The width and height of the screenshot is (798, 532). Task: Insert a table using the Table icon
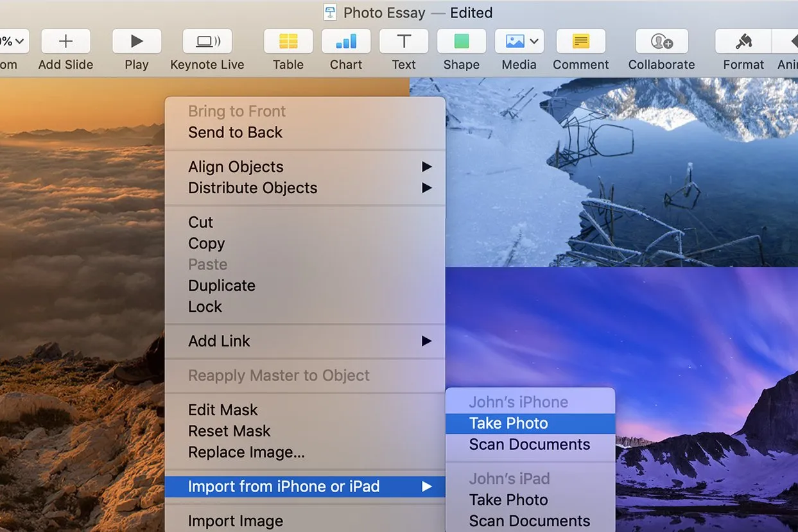click(x=288, y=42)
